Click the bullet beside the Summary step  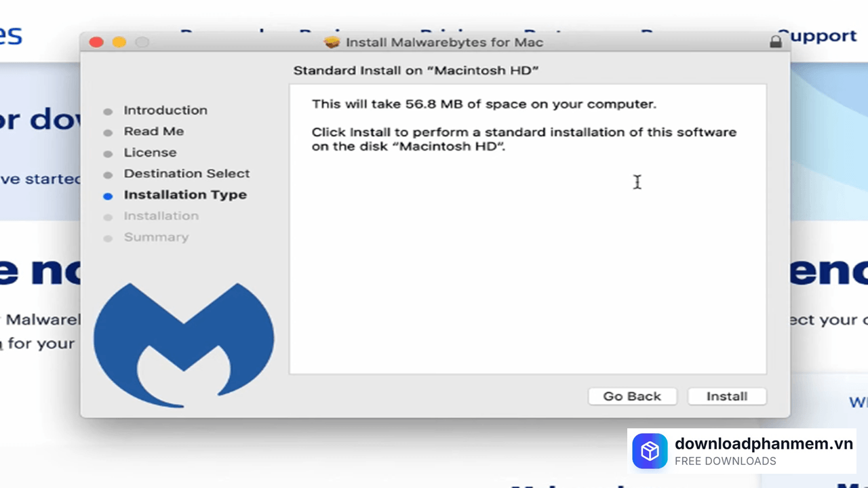point(108,237)
